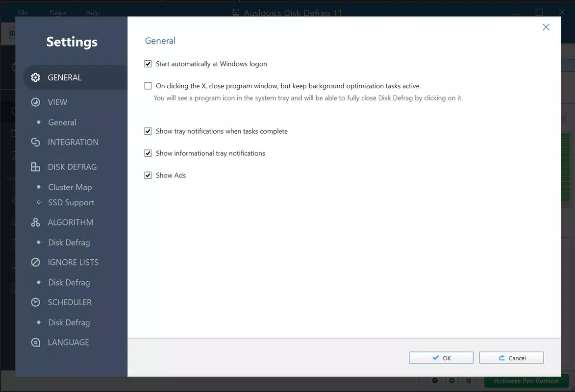Close the Settings dialog with the X

click(546, 27)
